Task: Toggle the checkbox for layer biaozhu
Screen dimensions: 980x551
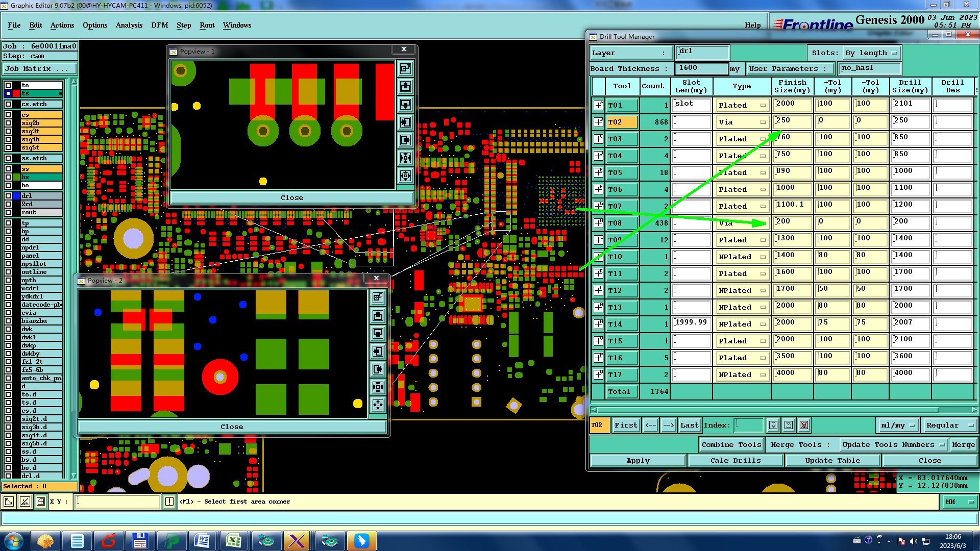Action: [8, 321]
